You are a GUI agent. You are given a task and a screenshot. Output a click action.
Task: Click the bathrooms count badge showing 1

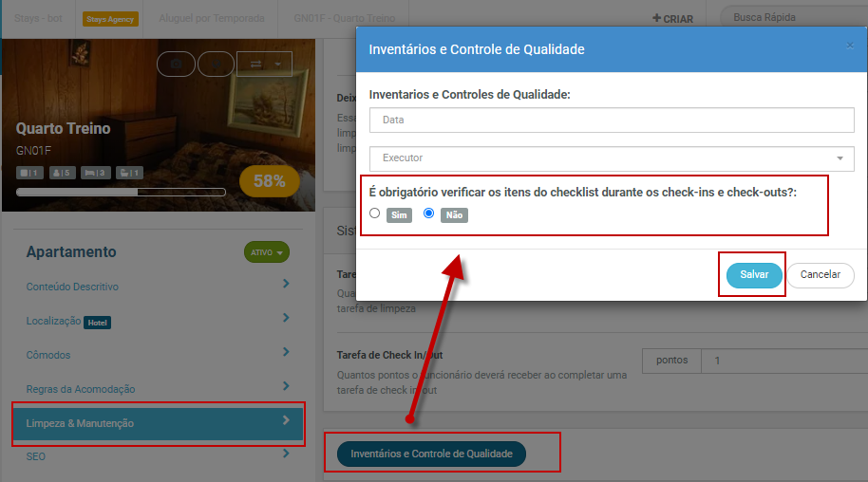click(129, 173)
